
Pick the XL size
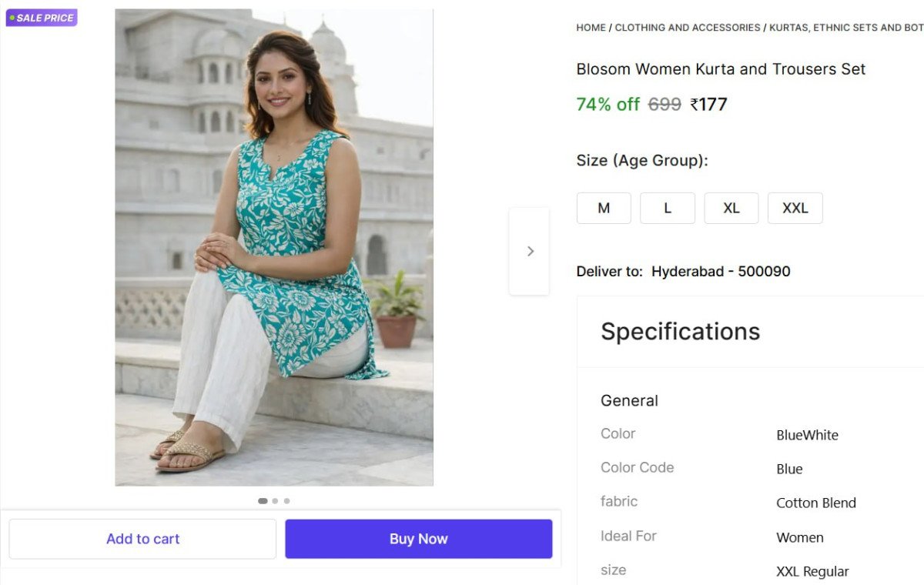point(731,209)
